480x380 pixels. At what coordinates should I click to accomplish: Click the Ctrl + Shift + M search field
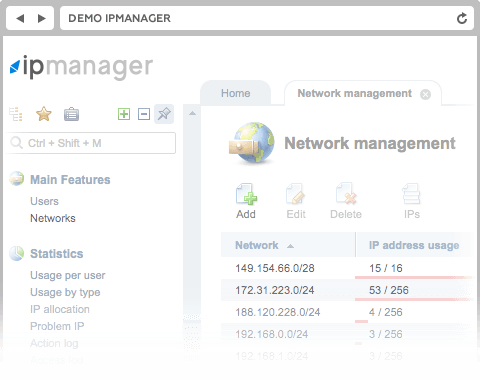click(91, 143)
